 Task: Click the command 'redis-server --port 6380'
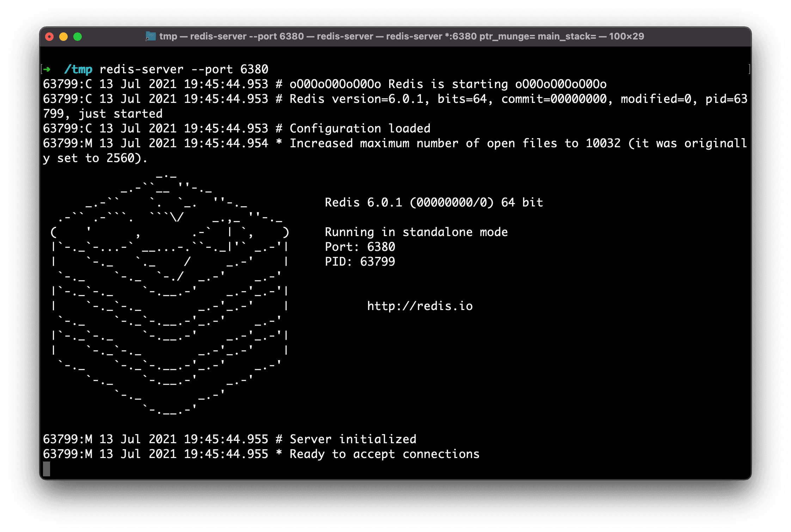click(184, 69)
